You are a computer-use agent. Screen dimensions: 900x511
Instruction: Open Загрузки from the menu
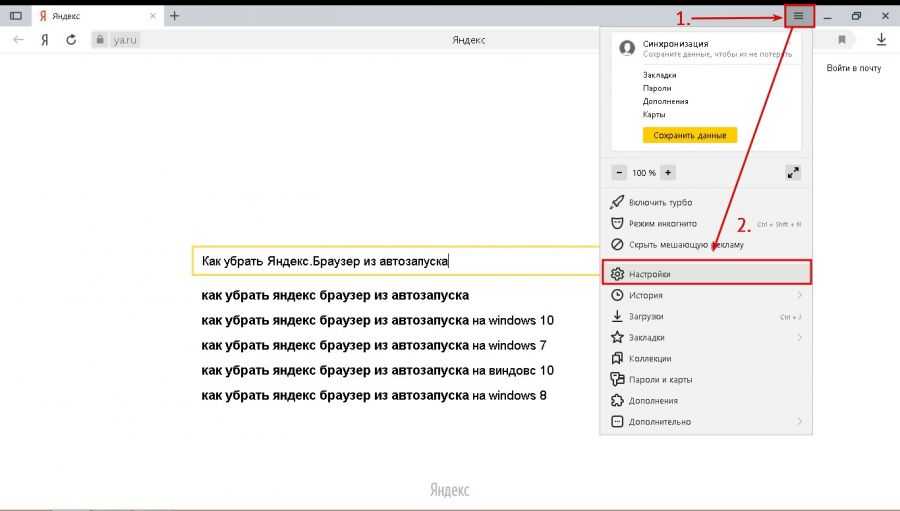point(706,316)
